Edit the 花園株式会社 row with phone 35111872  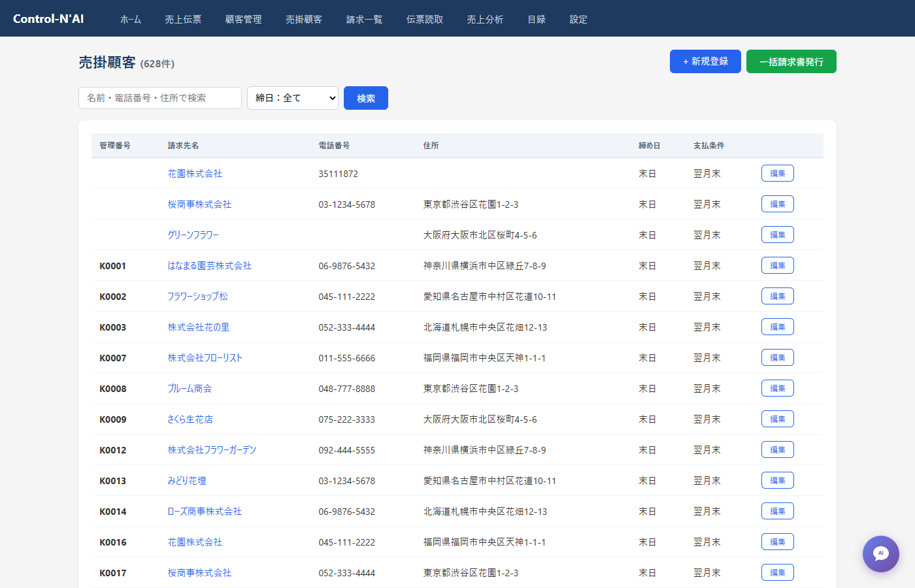(x=778, y=173)
